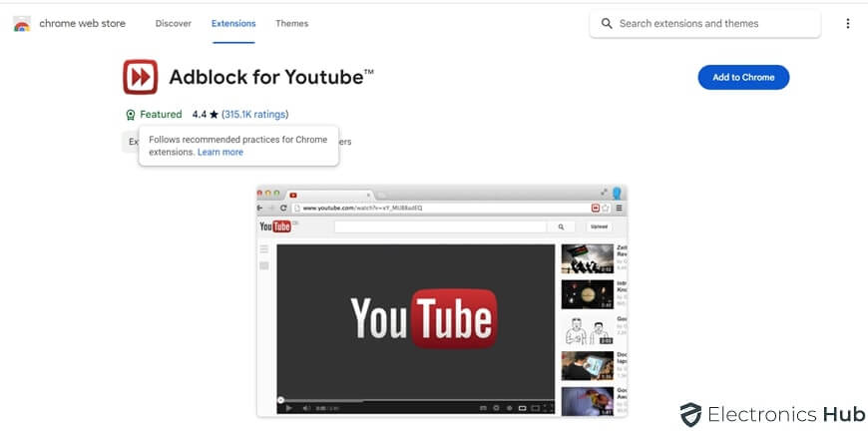Focus the Search extensions and themes field
Image resolution: width=868 pixels, height=431 pixels.
[704, 24]
